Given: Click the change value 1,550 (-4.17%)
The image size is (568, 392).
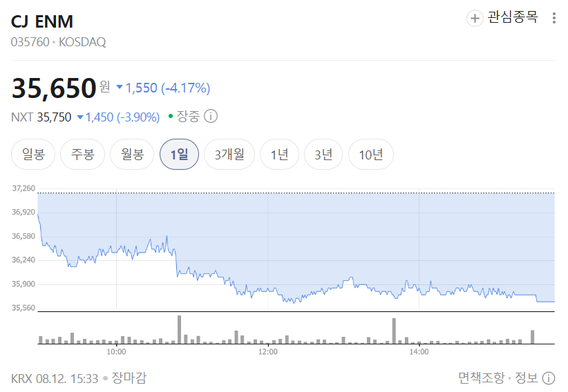Looking at the screenshot, I should point(163,88).
